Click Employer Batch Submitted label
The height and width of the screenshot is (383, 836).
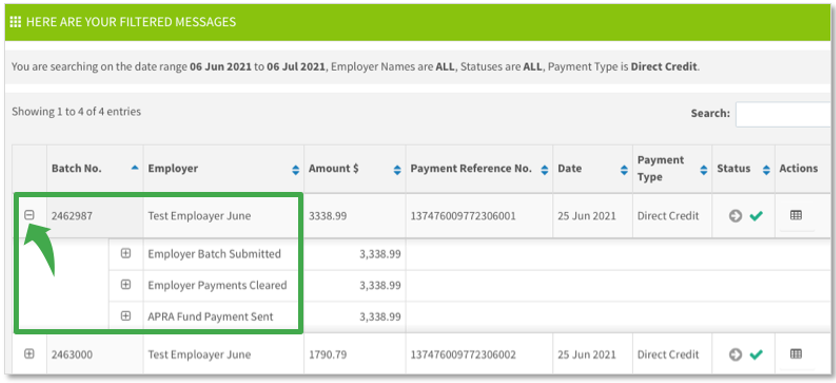(x=214, y=254)
